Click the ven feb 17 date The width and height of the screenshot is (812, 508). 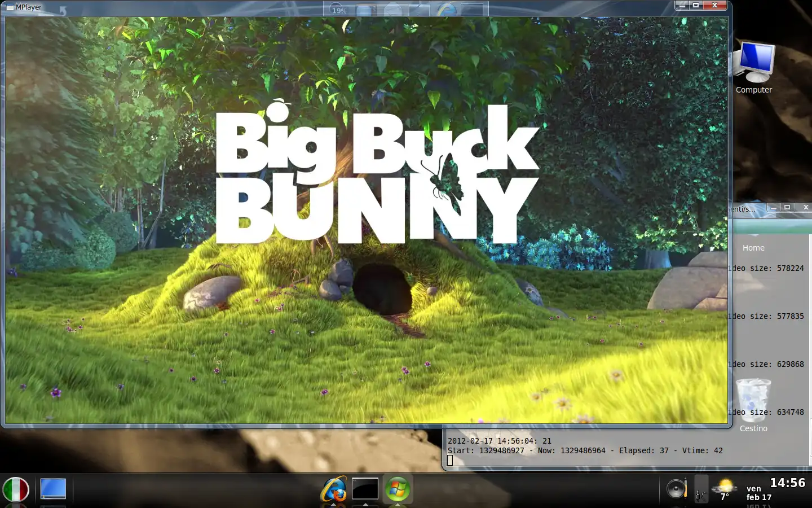[x=759, y=493]
